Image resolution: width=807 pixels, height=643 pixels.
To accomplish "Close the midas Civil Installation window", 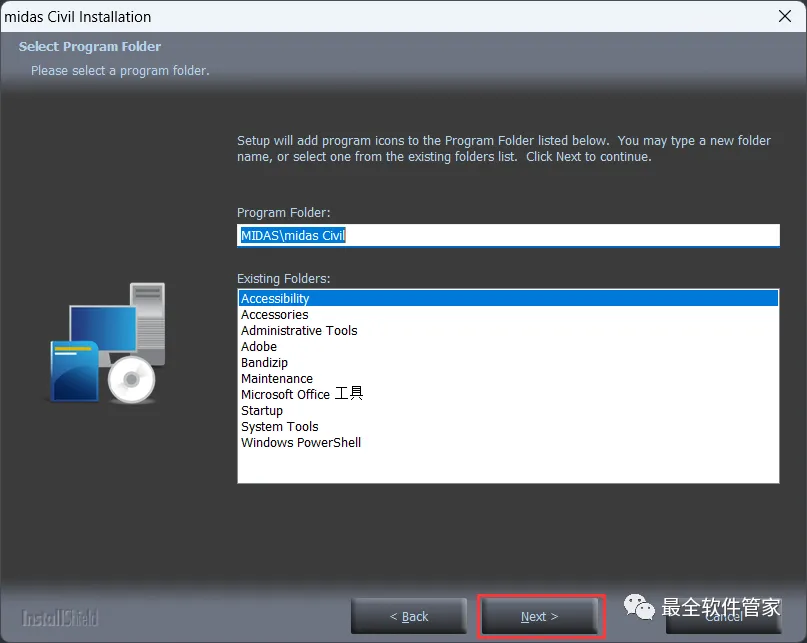I will point(785,16).
